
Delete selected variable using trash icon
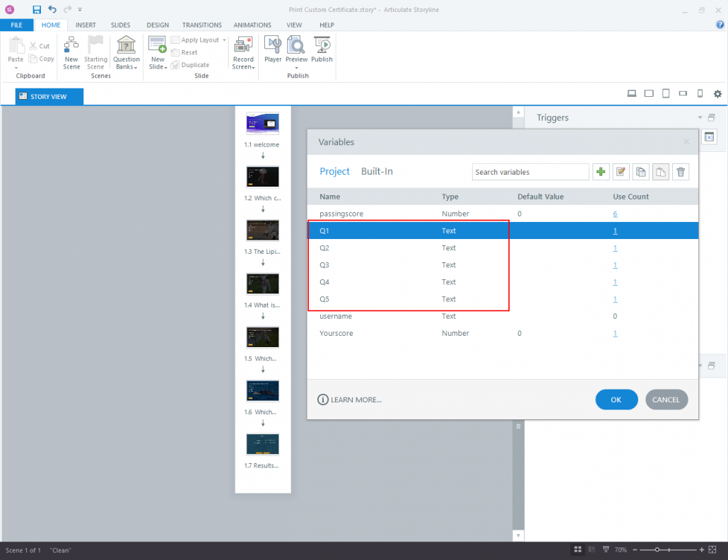(x=681, y=171)
